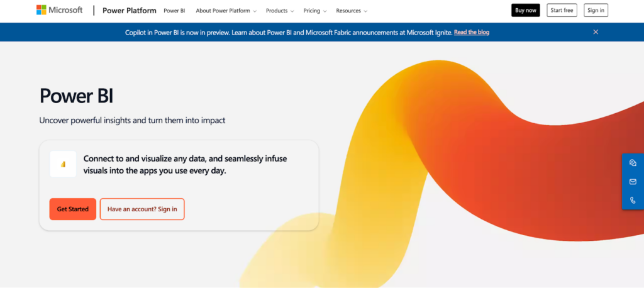Open the chat icon on the side panel

633,163
